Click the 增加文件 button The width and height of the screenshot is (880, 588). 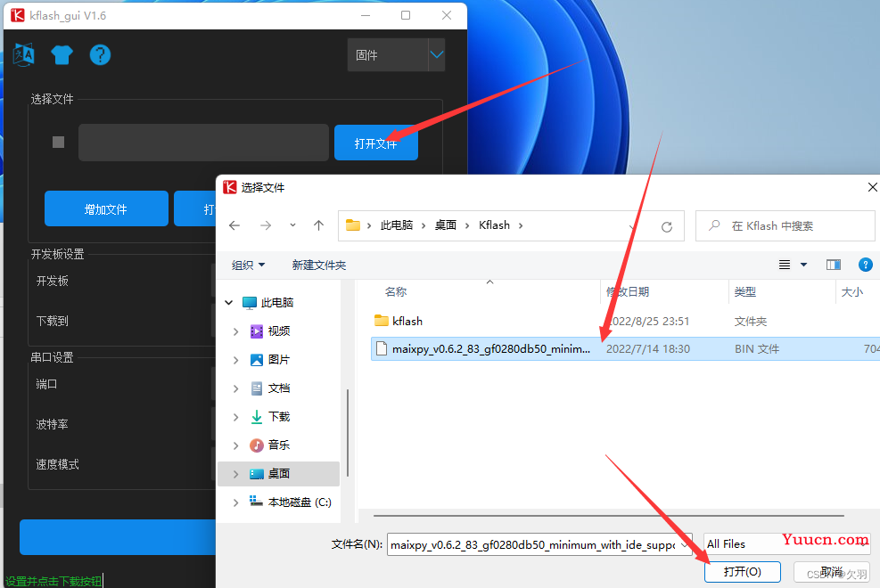tap(106, 208)
